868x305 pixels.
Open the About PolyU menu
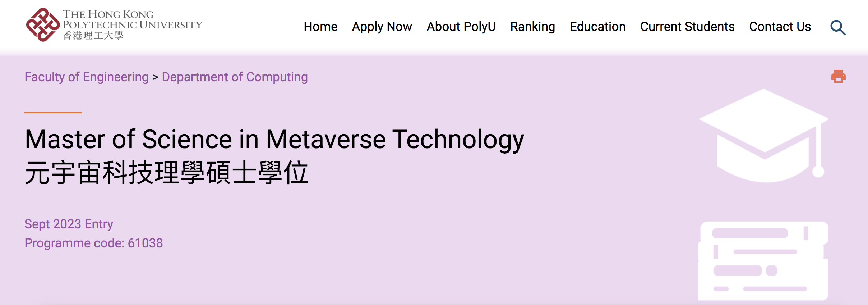(461, 27)
